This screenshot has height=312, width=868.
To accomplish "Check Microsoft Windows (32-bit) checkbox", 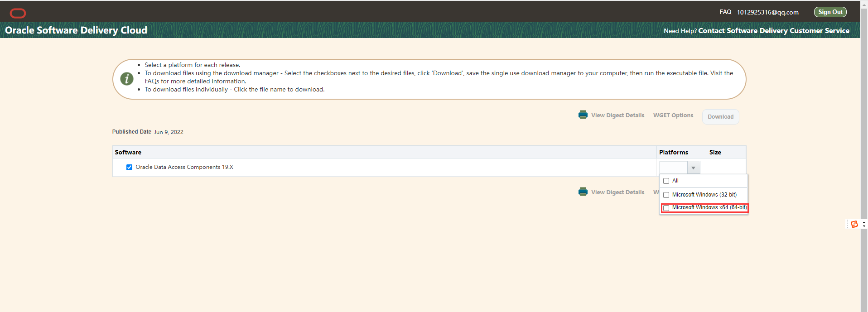I will pyautogui.click(x=666, y=195).
